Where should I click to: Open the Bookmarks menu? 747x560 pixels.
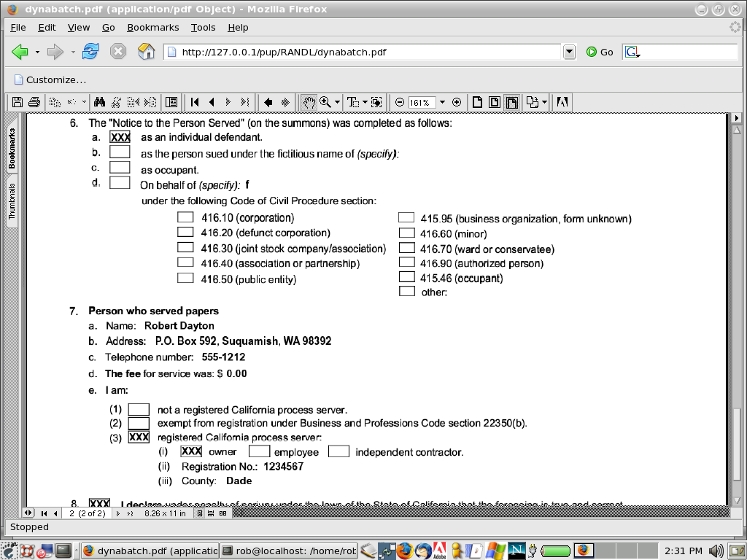[152, 27]
